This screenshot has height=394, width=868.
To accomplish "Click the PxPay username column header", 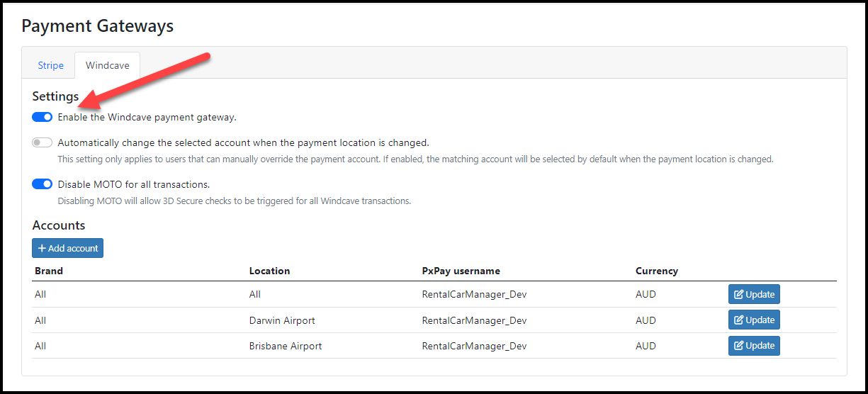I will [461, 271].
